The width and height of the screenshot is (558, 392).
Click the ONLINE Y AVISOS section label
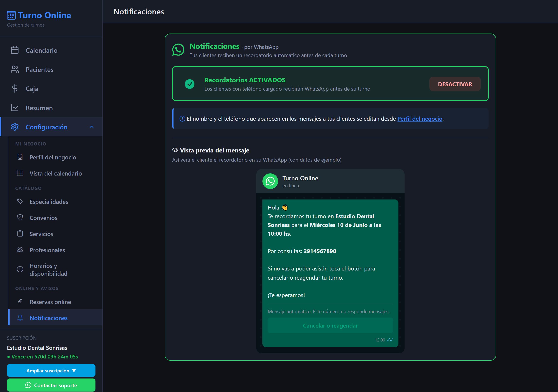(37, 288)
